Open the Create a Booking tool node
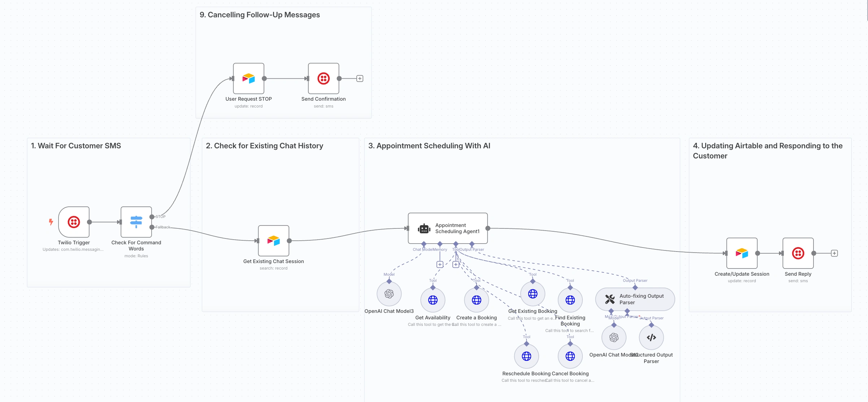The width and height of the screenshot is (868, 402). (x=476, y=300)
